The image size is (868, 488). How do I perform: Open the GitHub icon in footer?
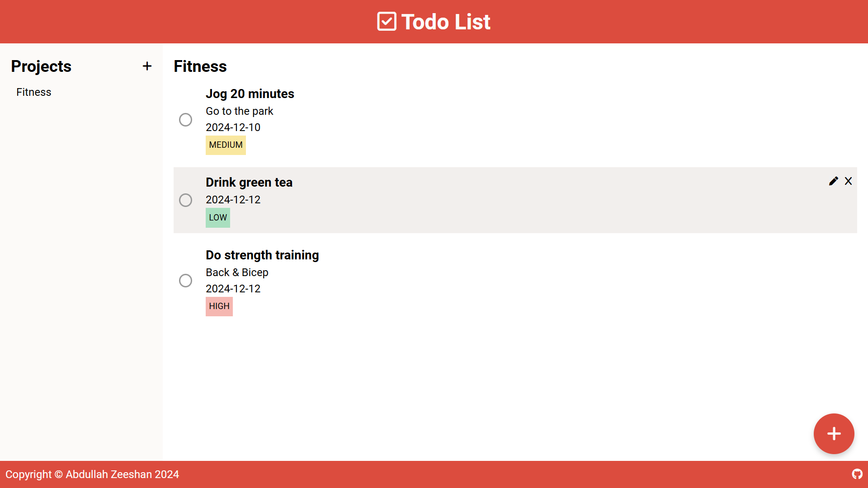coord(857,474)
